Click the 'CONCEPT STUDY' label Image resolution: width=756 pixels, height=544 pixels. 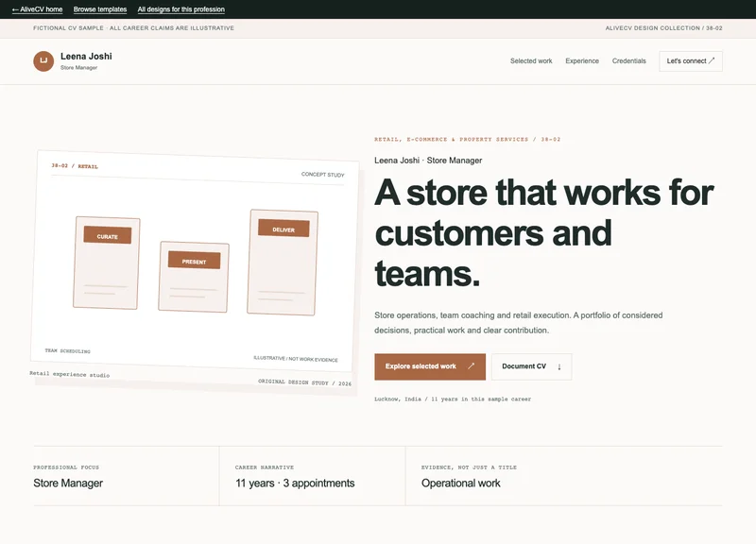[x=322, y=175]
